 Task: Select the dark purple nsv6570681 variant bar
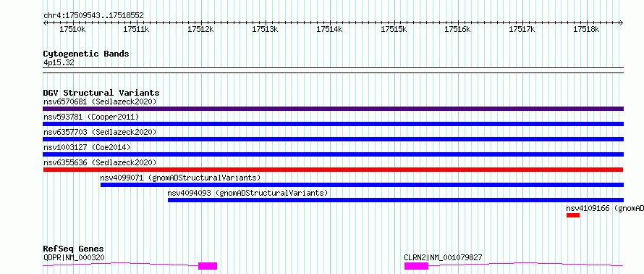[333, 109]
